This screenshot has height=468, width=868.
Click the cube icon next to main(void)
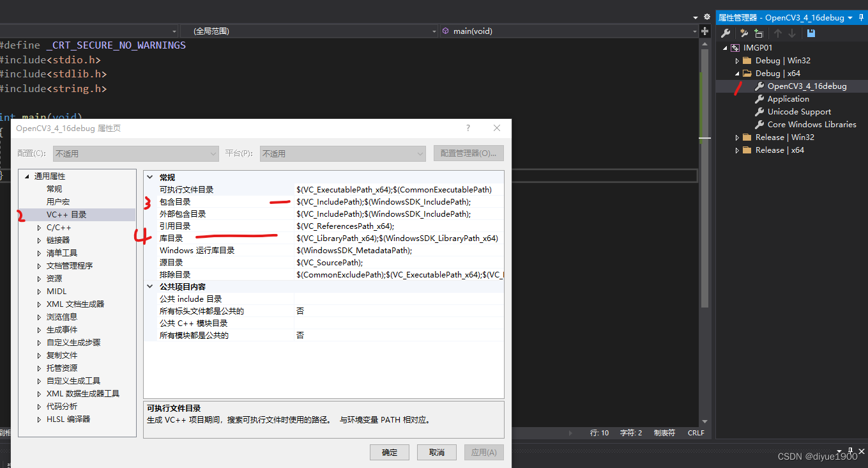click(445, 31)
